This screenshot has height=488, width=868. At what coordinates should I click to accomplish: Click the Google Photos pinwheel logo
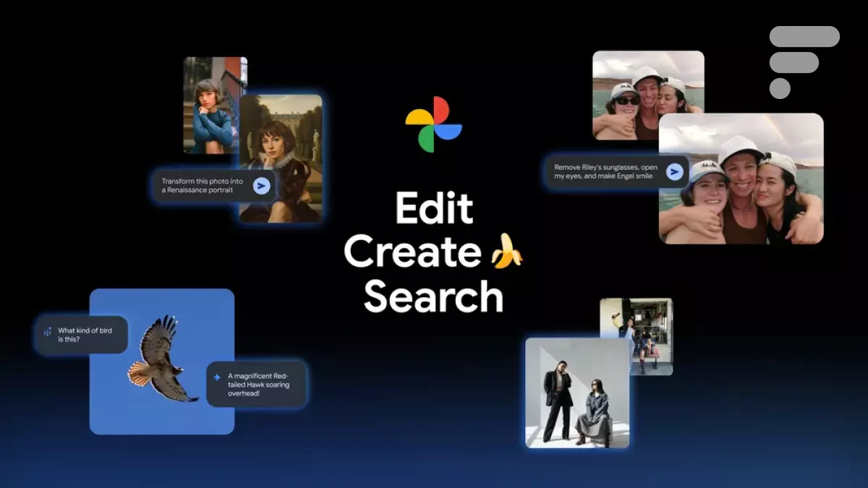tap(433, 124)
